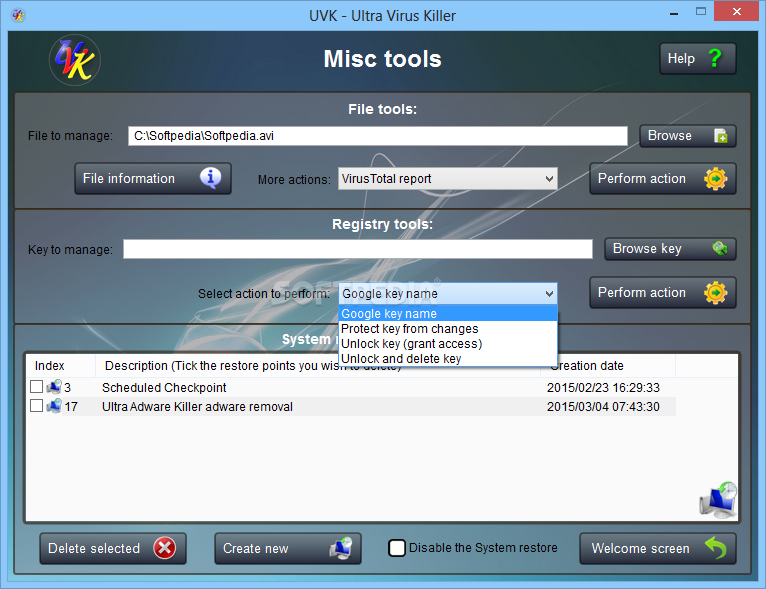Tick the Ultra Adware Killer restore point checkbox
Screen dimensions: 766x589
[x=36, y=406]
